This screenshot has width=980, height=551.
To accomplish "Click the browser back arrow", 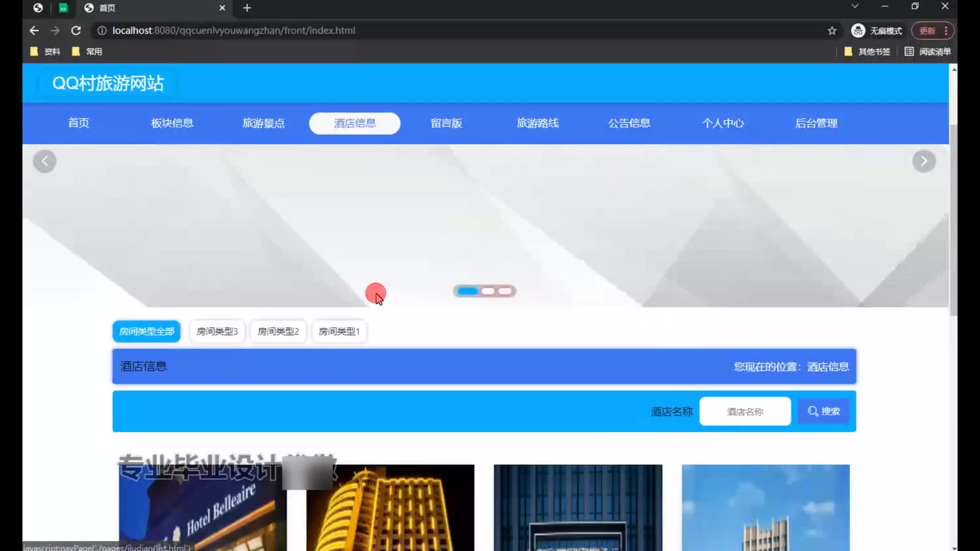I will (34, 31).
